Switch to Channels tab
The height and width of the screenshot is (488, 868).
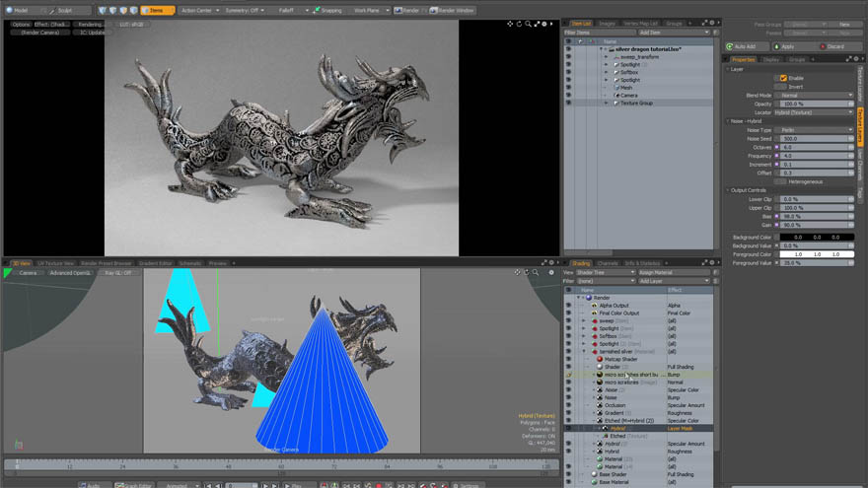tap(608, 263)
